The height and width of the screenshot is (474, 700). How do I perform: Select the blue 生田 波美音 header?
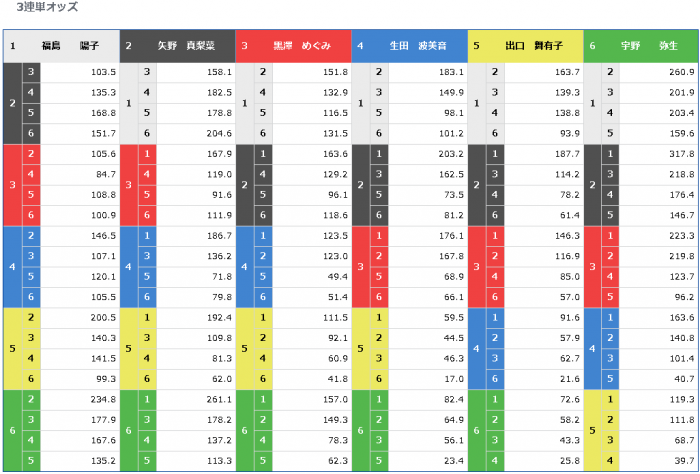409,46
